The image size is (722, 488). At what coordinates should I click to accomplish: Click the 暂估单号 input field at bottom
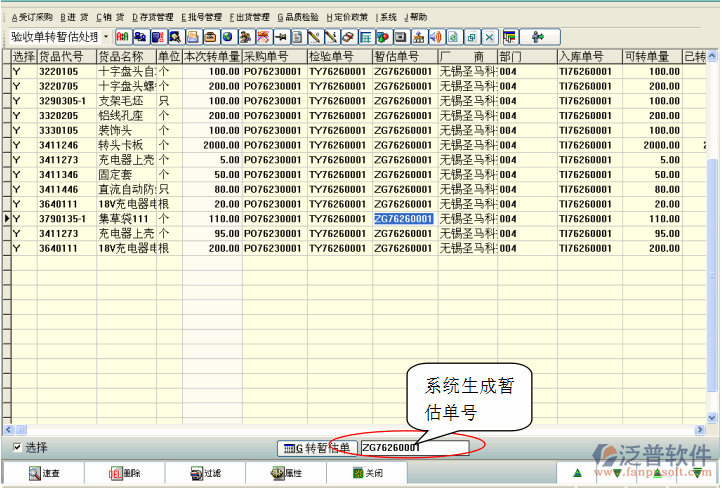[x=412, y=448]
